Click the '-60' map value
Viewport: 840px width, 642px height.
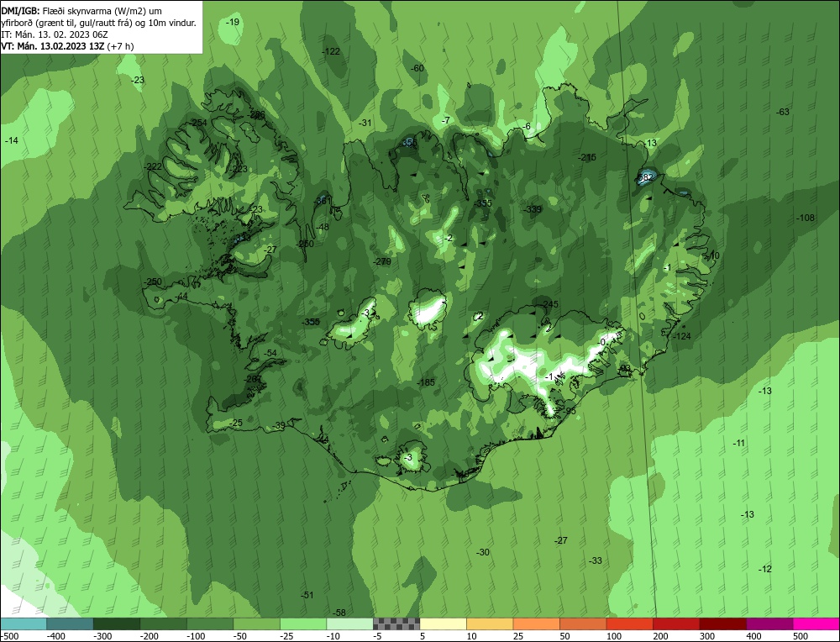(x=417, y=68)
